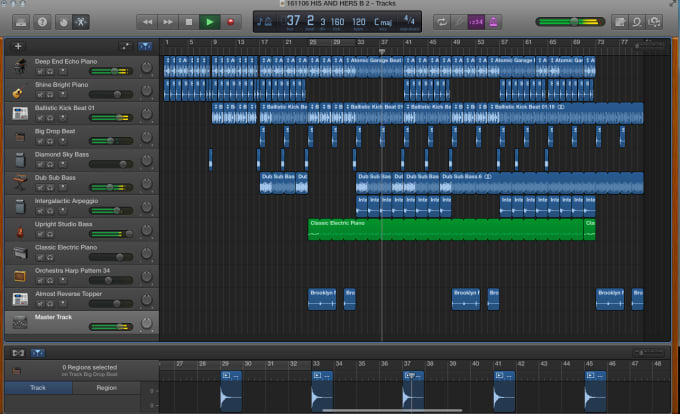Mute the Intergalactic Arpeggio track
The height and width of the screenshot is (414, 680).
40,211
